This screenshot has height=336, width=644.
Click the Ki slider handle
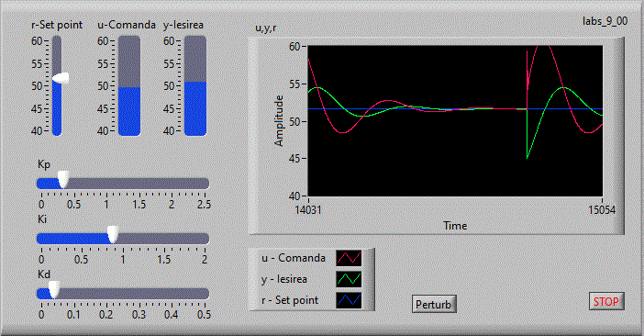(113, 234)
